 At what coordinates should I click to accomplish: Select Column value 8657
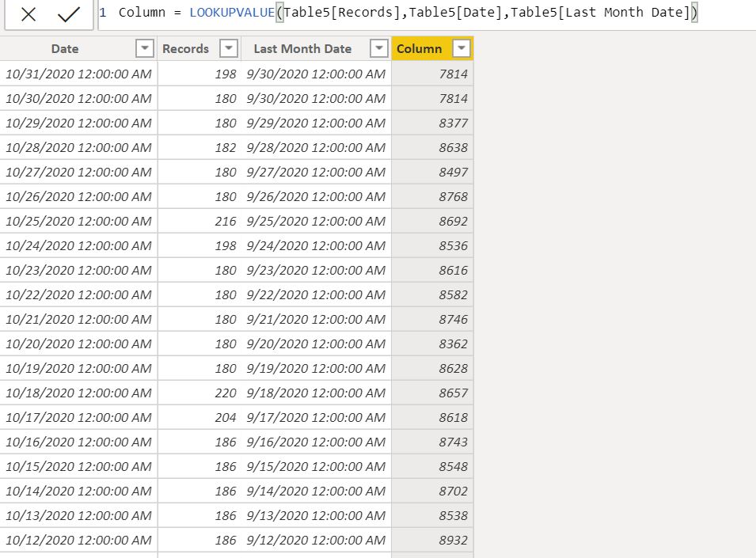click(432, 393)
